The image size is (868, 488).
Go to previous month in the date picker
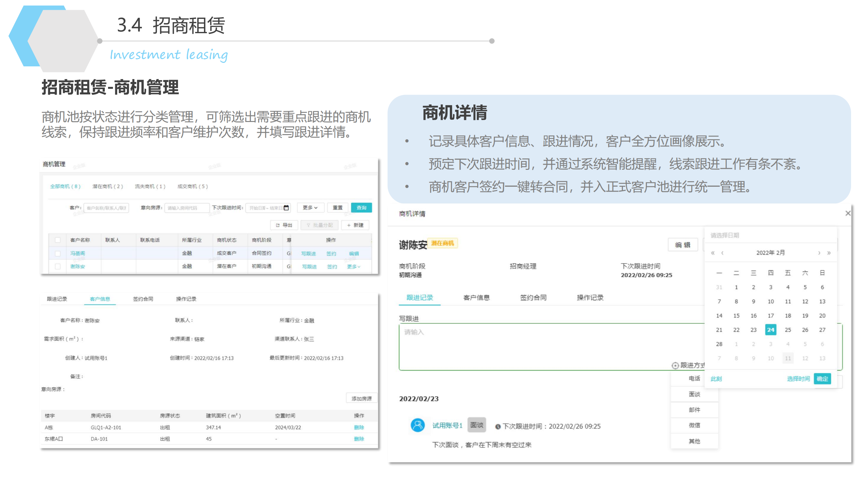(722, 253)
